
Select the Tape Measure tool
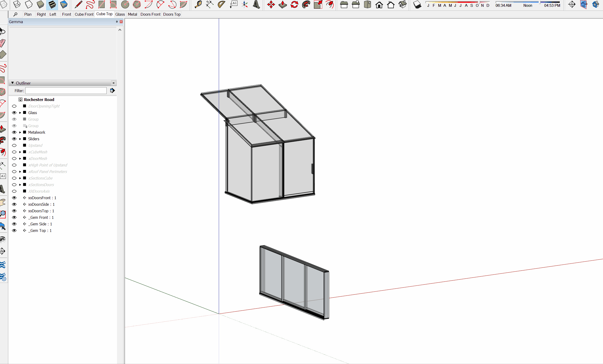198,4
